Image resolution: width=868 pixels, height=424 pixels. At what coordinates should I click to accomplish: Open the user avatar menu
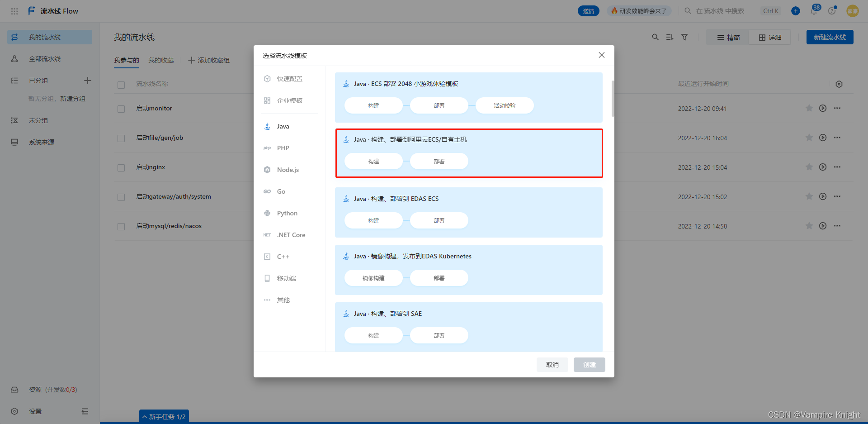coord(853,11)
